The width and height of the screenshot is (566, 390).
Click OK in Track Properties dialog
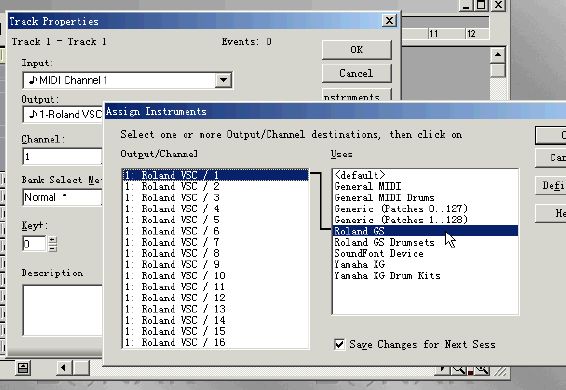tap(356, 49)
